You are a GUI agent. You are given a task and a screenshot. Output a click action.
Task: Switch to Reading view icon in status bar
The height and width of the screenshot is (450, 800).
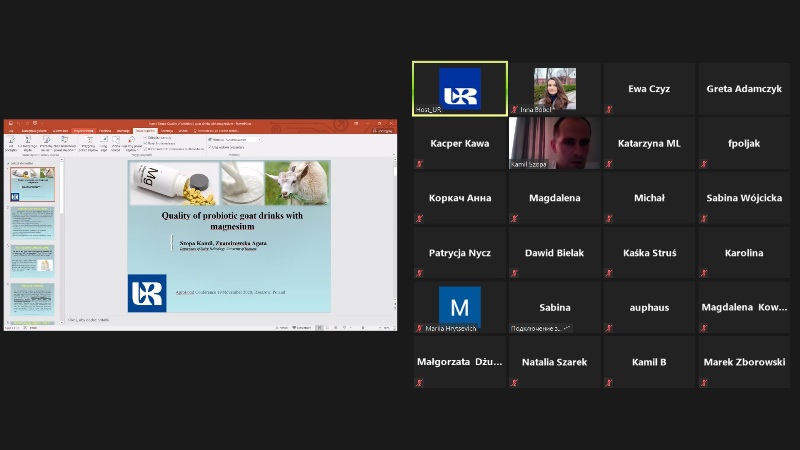pos(335,328)
